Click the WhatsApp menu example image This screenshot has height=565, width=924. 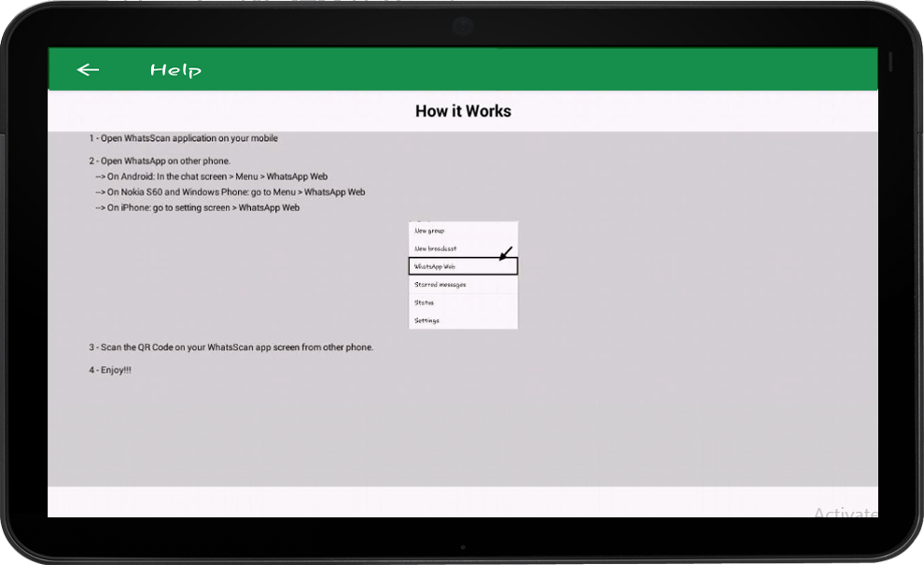click(463, 275)
